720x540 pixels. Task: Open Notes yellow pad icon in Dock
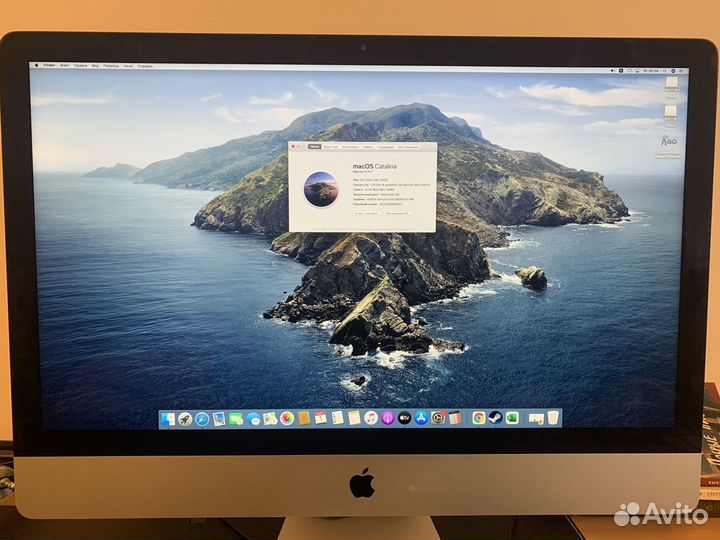[354, 418]
